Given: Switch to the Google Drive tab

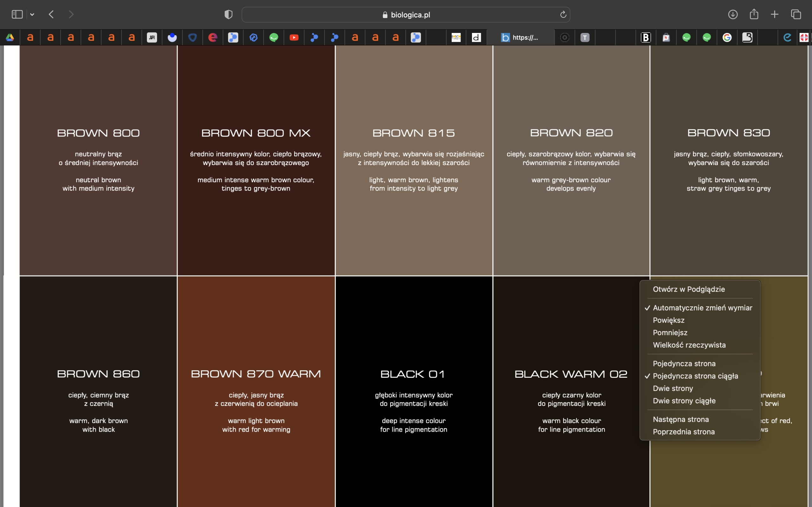Looking at the screenshot, I should tap(10, 38).
